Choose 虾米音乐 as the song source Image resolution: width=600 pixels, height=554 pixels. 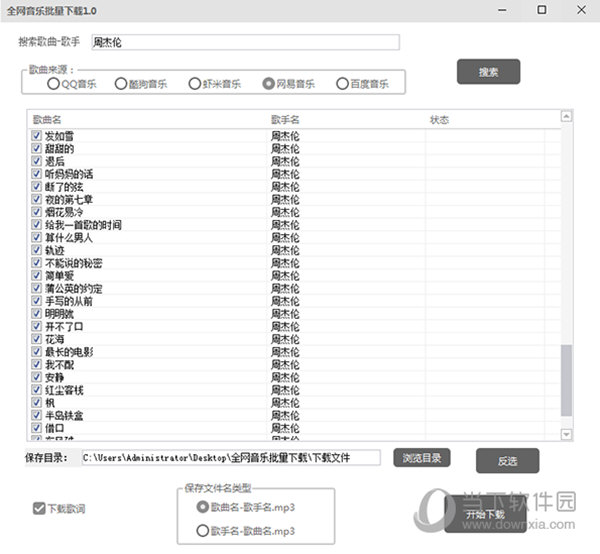[x=194, y=83]
